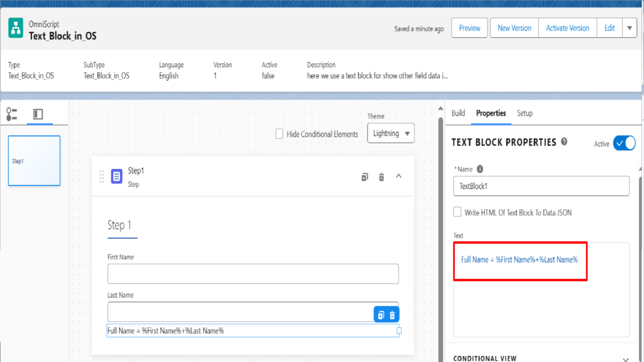Switch to the Build tab

[458, 113]
